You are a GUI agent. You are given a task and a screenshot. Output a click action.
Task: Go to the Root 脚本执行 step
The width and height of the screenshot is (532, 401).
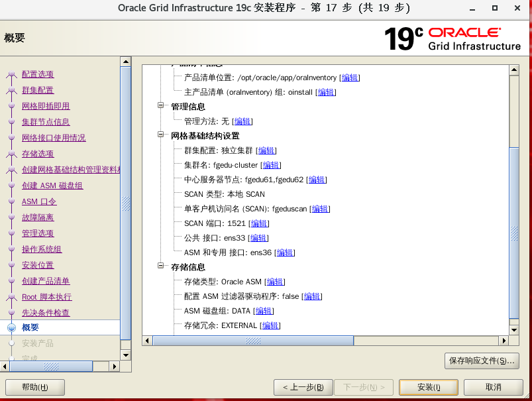(x=47, y=297)
